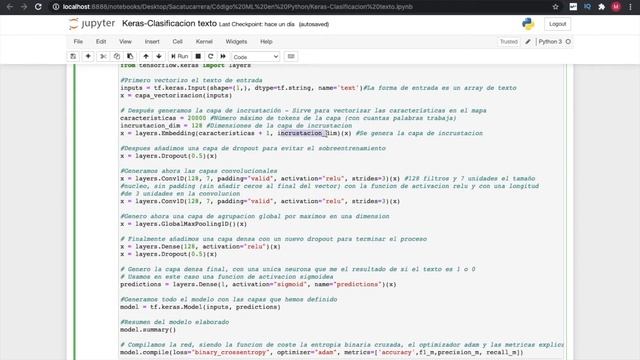
Task: Copy selected cells icon
Action: [x=117, y=56]
